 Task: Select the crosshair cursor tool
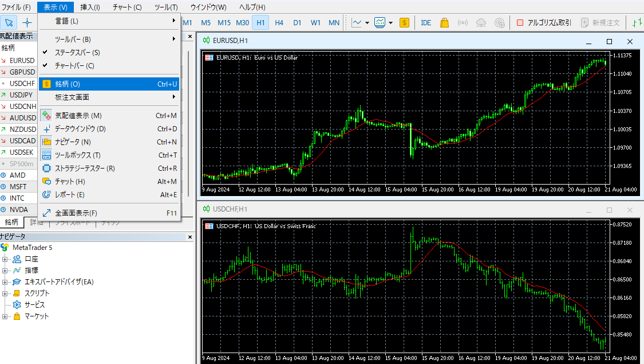[x=27, y=23]
